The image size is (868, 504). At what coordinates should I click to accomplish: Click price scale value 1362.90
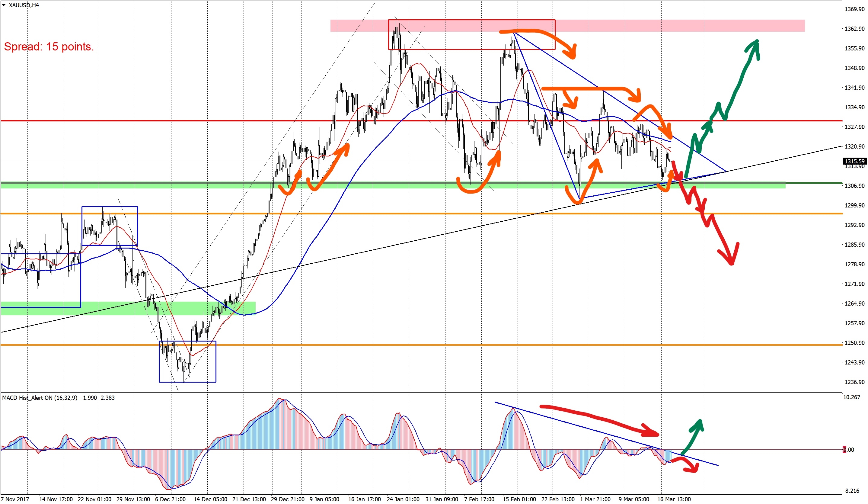tap(854, 29)
